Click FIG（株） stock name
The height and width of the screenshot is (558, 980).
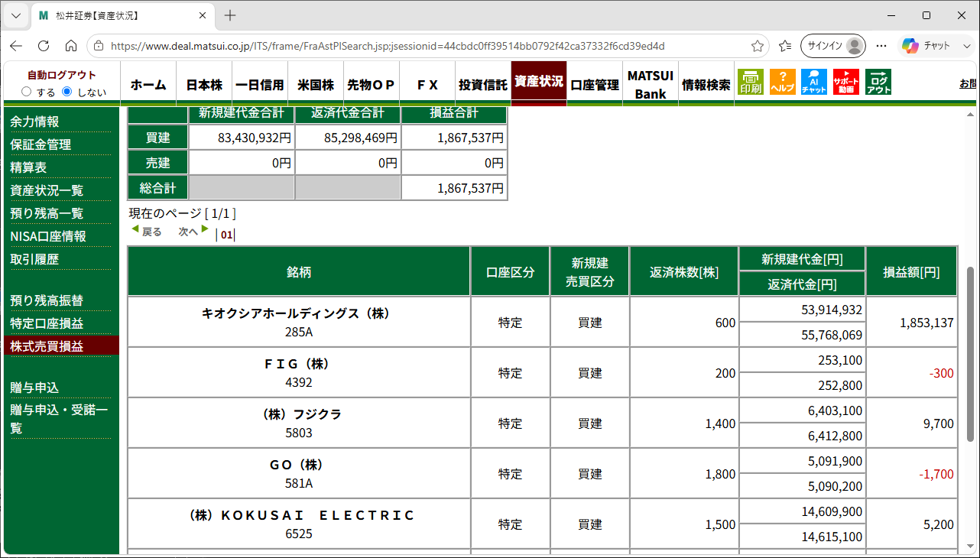tap(299, 364)
